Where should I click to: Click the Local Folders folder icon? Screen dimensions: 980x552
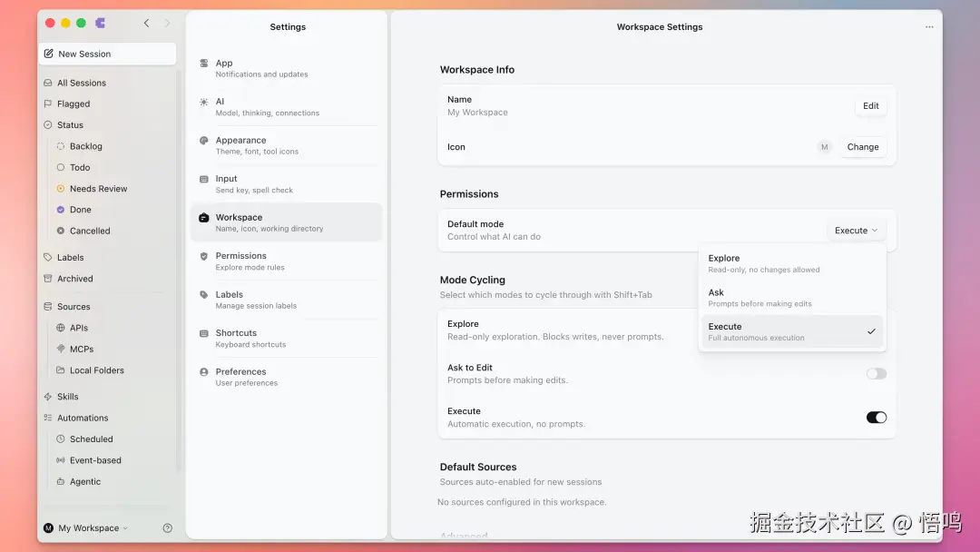(x=61, y=370)
